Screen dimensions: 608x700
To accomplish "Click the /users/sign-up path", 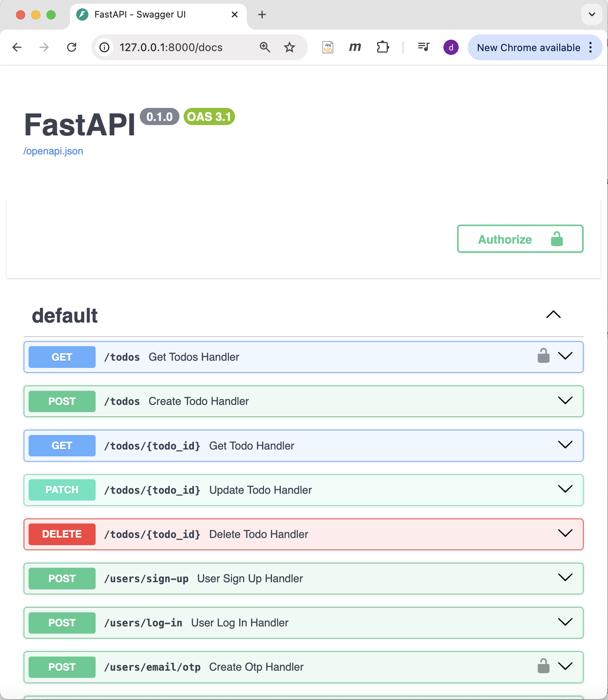I will (x=146, y=579).
